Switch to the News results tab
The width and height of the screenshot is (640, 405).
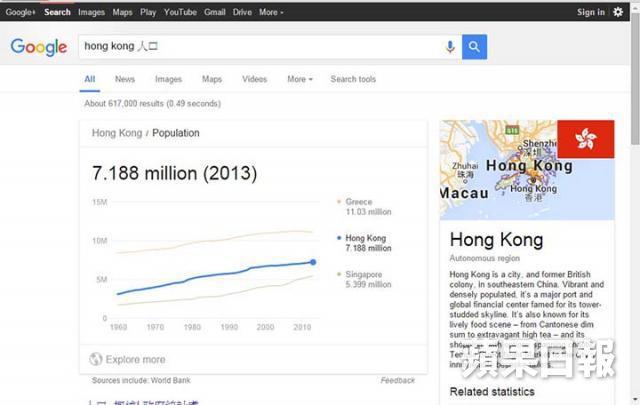125,79
